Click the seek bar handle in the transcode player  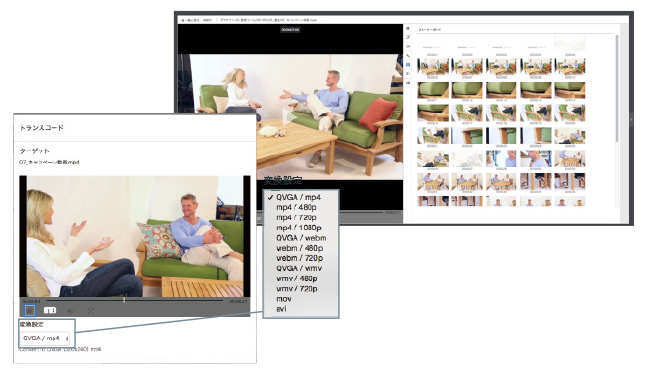(x=124, y=300)
